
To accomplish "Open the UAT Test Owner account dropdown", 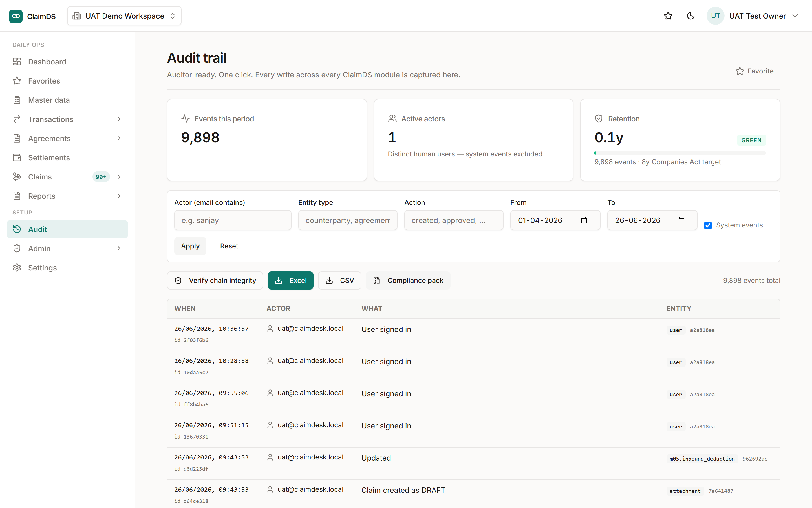I will tap(753, 16).
